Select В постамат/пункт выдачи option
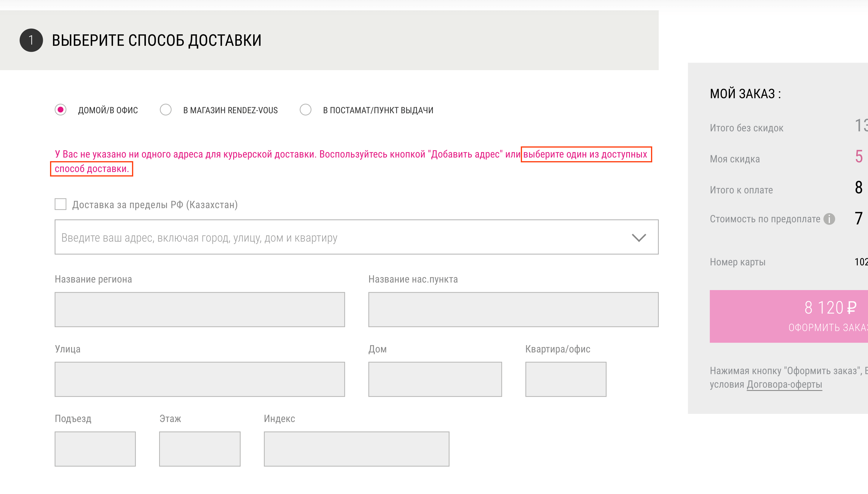 click(306, 110)
